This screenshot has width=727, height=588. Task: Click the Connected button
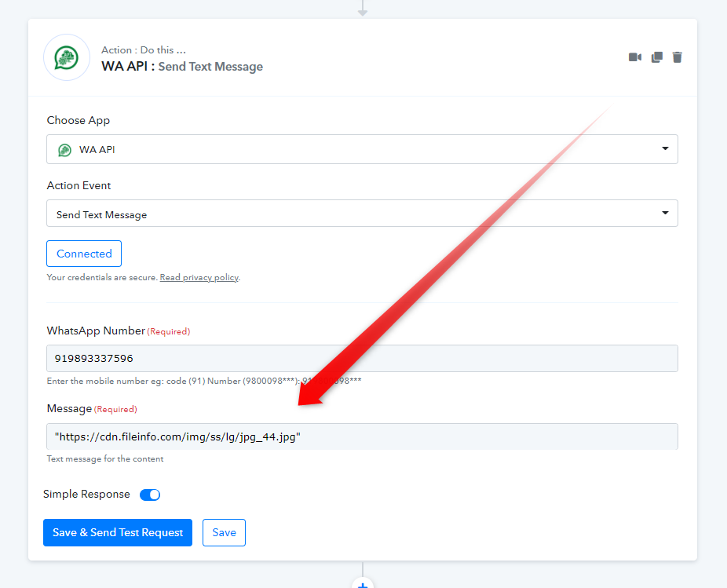84,254
